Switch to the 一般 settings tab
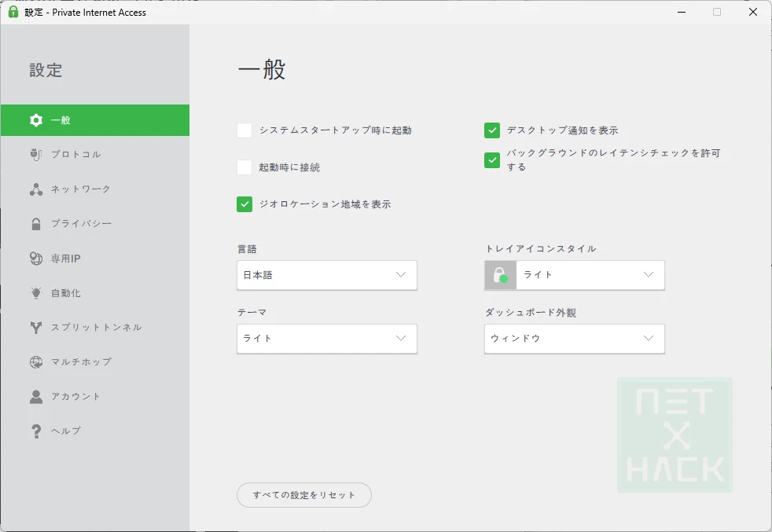This screenshot has width=772, height=532. tap(94, 119)
